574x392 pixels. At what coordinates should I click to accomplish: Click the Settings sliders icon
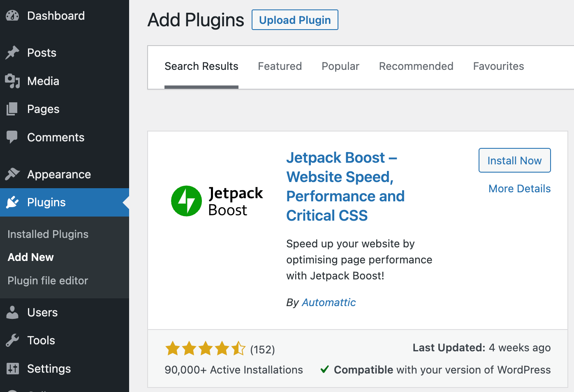(x=12, y=369)
